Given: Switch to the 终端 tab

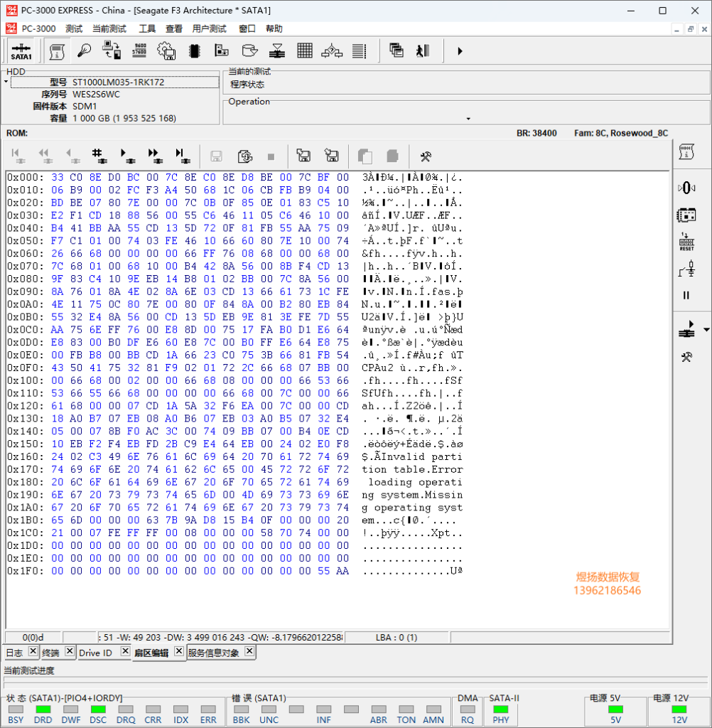Looking at the screenshot, I should pyautogui.click(x=50, y=653).
